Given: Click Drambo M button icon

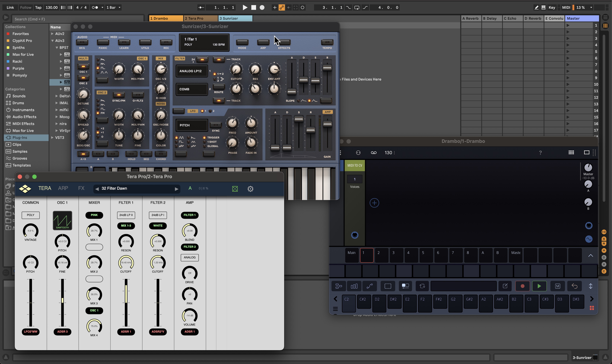Looking at the screenshot, I should (x=558, y=286).
